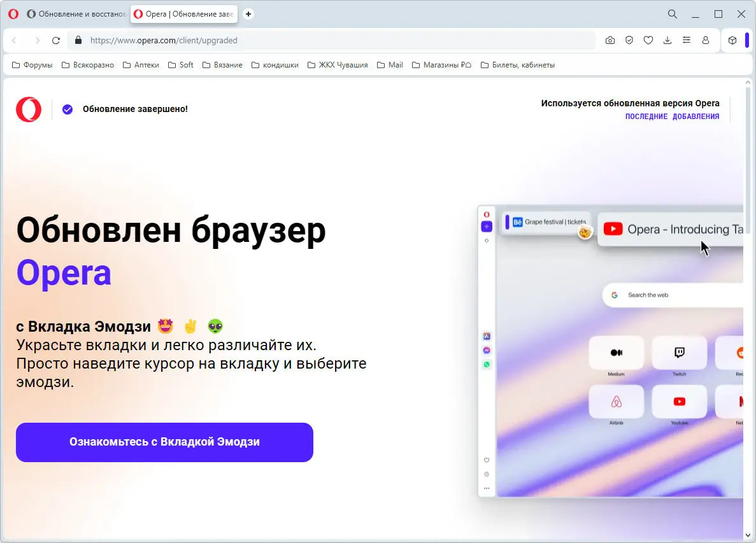This screenshot has height=543, width=756.
Task: Reload the current page
Action: pyautogui.click(x=56, y=41)
